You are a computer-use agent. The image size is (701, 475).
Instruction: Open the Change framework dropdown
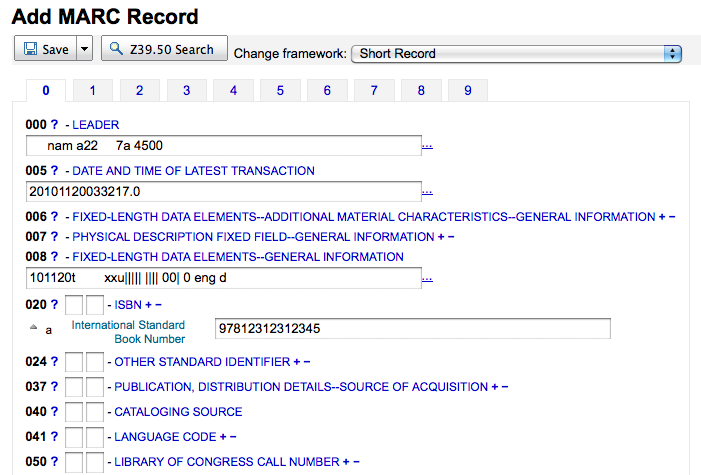(x=516, y=53)
